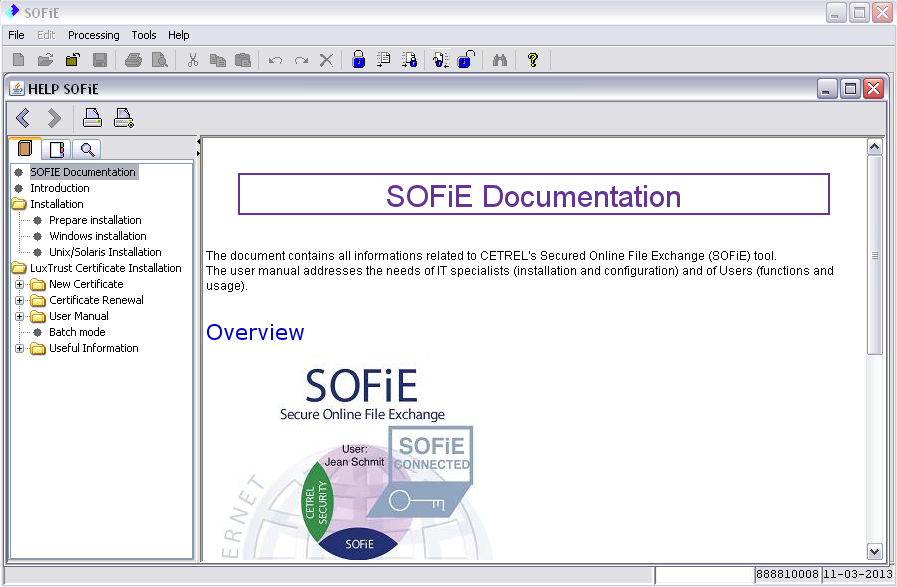Screen dimensions: 897x587
Task: Open the Unix/Solaris Installation topic
Action: coord(105,252)
